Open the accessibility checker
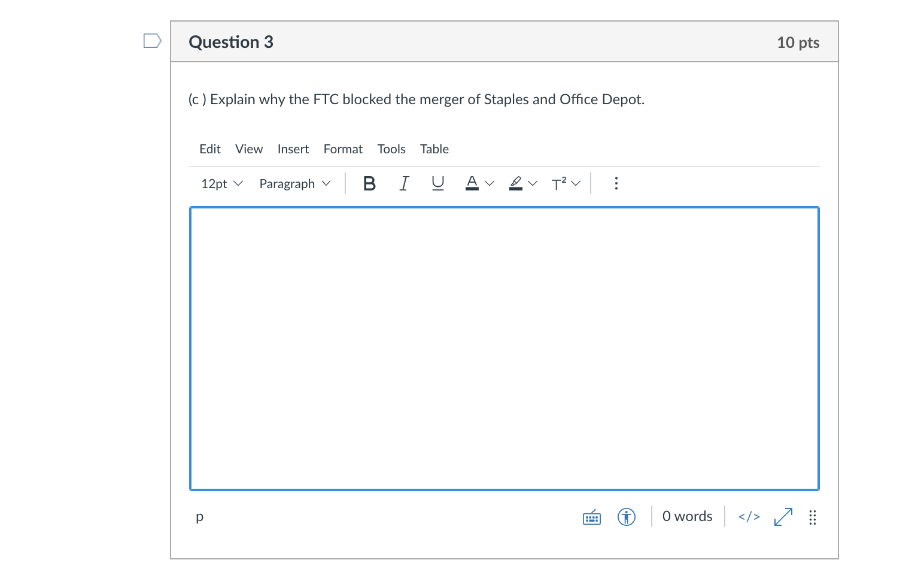 point(627,517)
